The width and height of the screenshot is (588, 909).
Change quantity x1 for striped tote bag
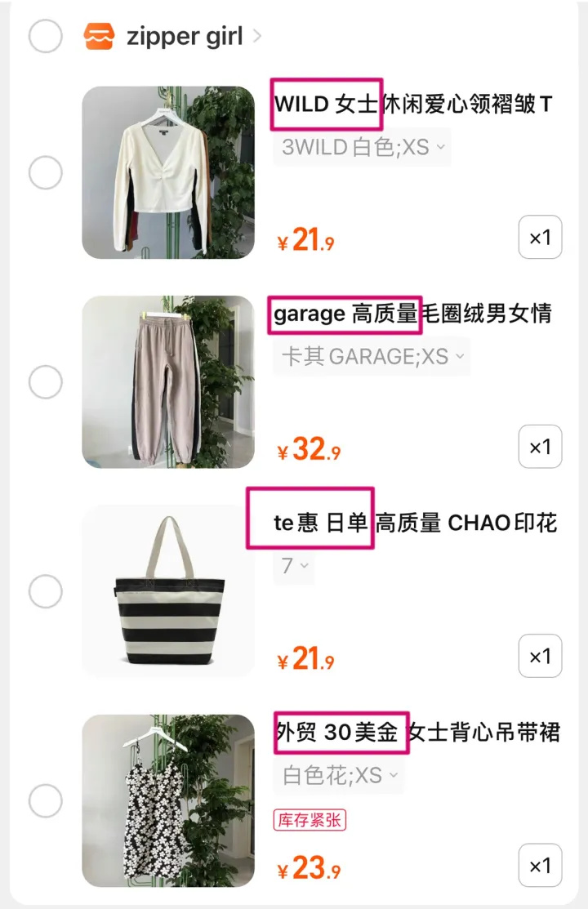click(x=540, y=656)
